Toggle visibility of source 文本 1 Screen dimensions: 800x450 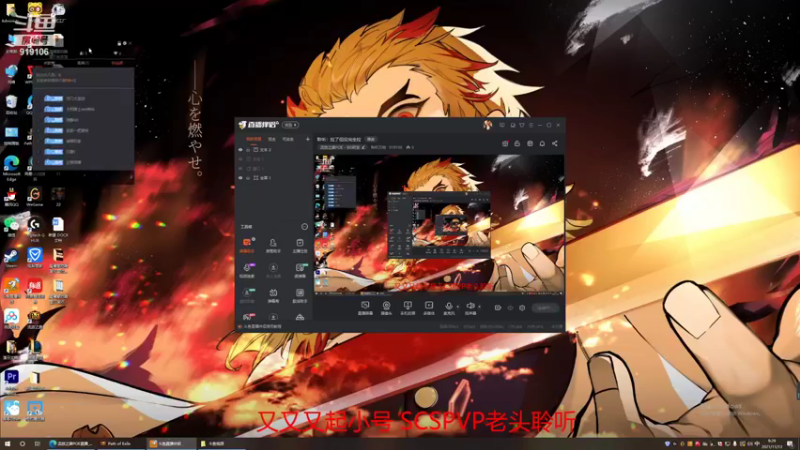[240, 159]
